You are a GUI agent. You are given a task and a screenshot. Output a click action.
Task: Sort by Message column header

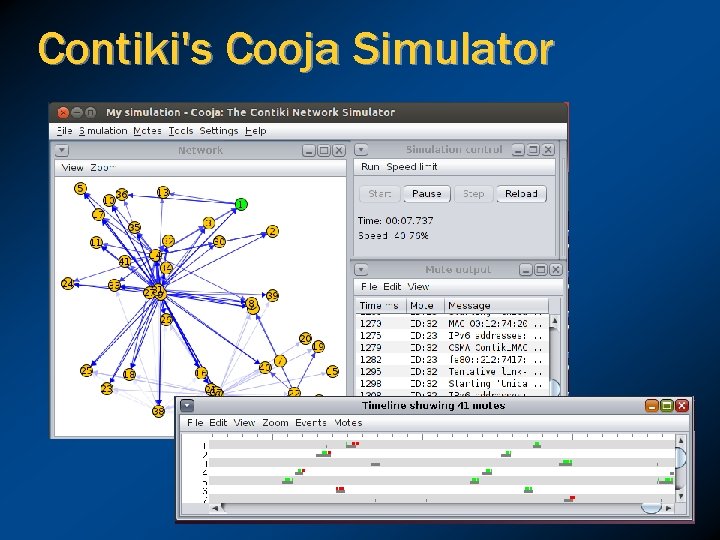[496, 305]
